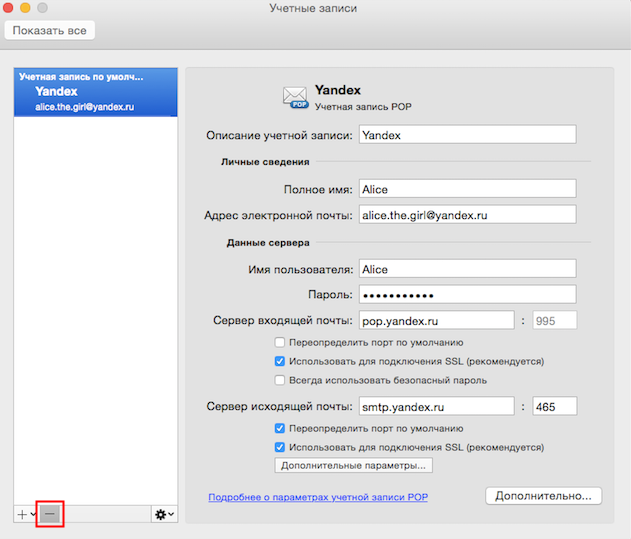
Task: Click the Показать все button
Action: [50, 31]
